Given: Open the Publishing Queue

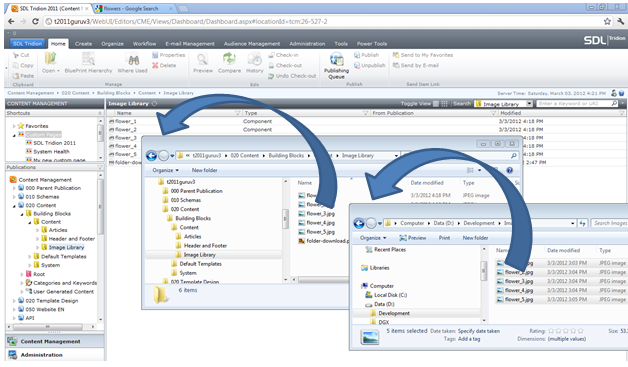Looking at the screenshot, I should click(x=336, y=66).
